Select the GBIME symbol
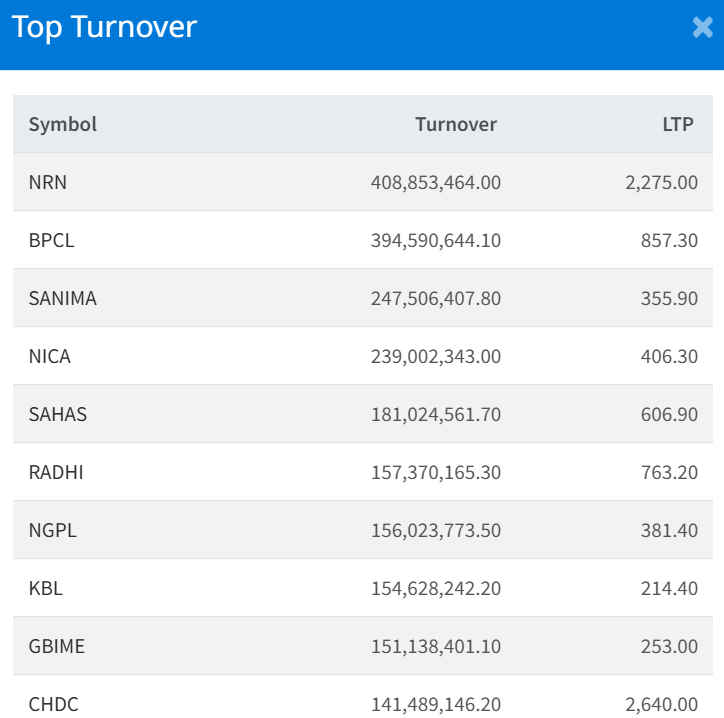This screenshot has width=724, height=718. 57,646
